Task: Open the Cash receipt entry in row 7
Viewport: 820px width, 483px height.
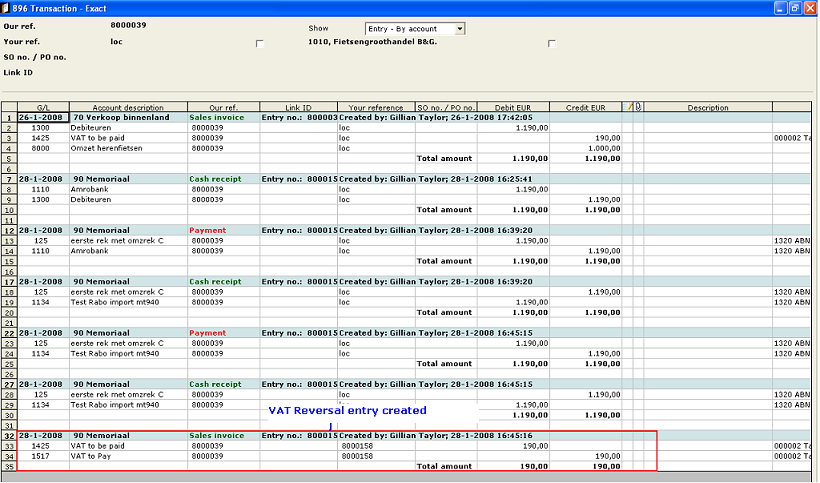Action: [215, 179]
